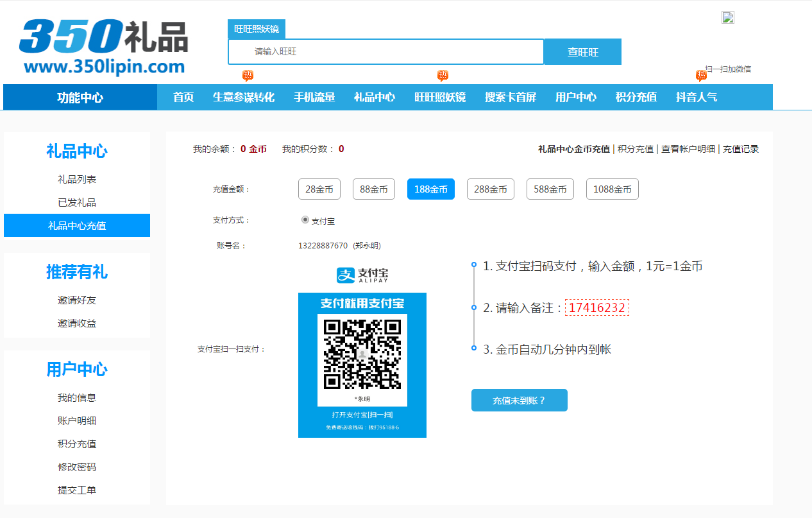Open 积分充值 in the sidebar

(x=77, y=444)
